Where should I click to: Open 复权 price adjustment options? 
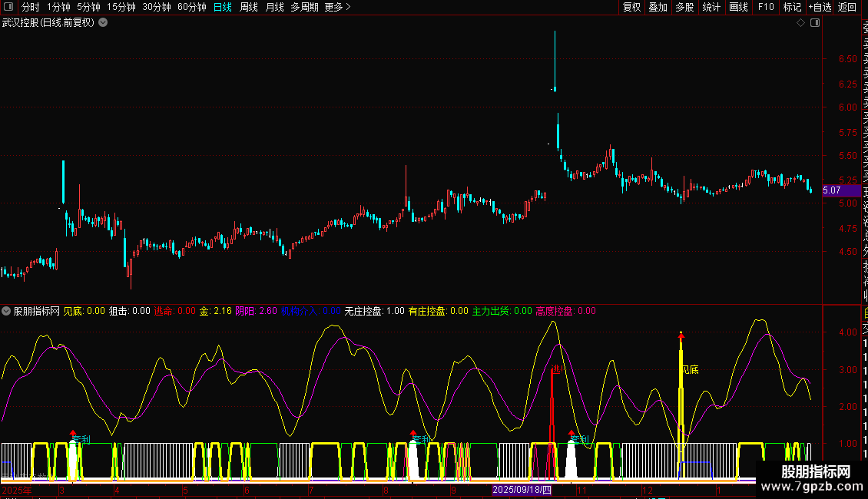631,8
